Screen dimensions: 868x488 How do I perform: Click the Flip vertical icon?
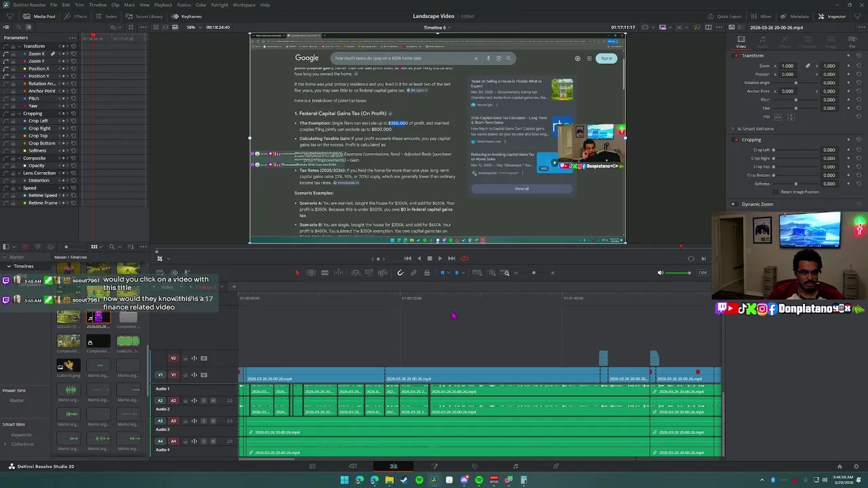(790, 117)
